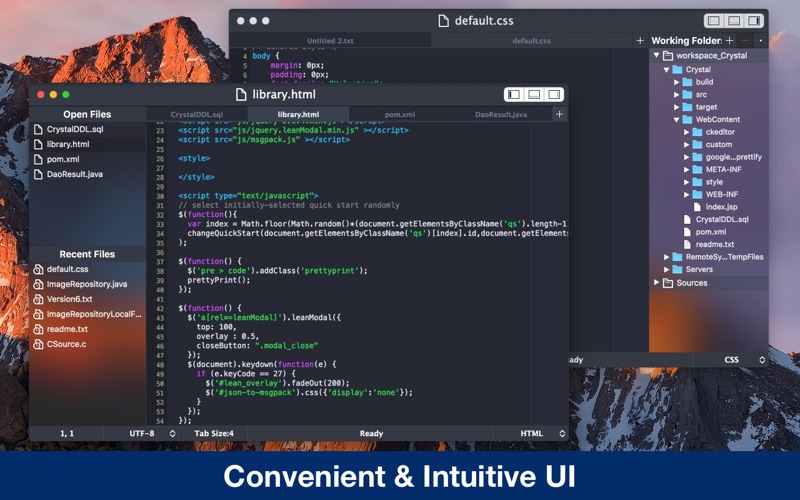
Task: Expand the build folder
Action: click(677, 82)
